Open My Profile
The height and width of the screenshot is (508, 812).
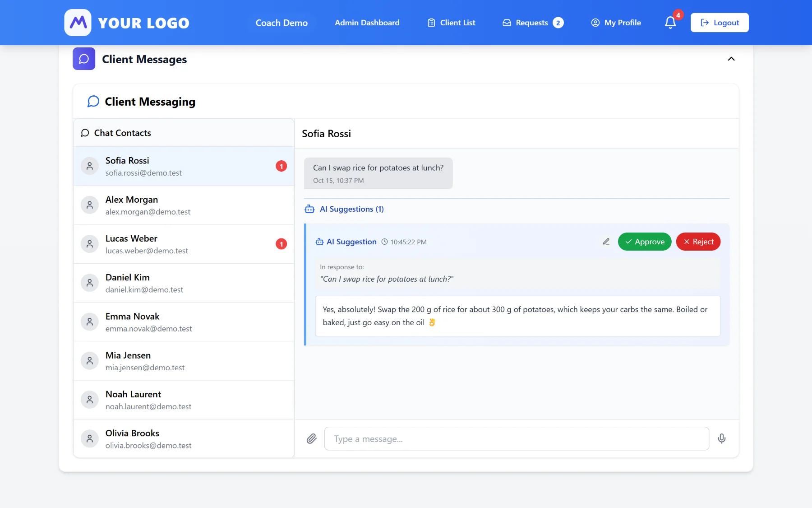point(616,23)
